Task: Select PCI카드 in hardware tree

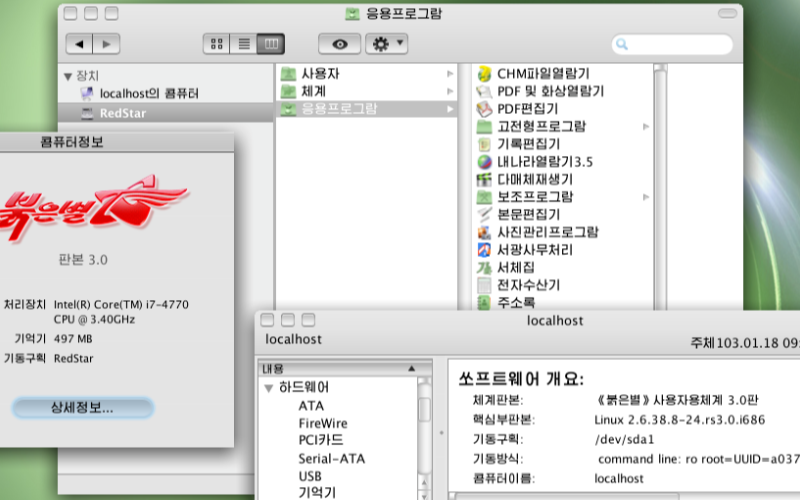Action: coord(321,440)
